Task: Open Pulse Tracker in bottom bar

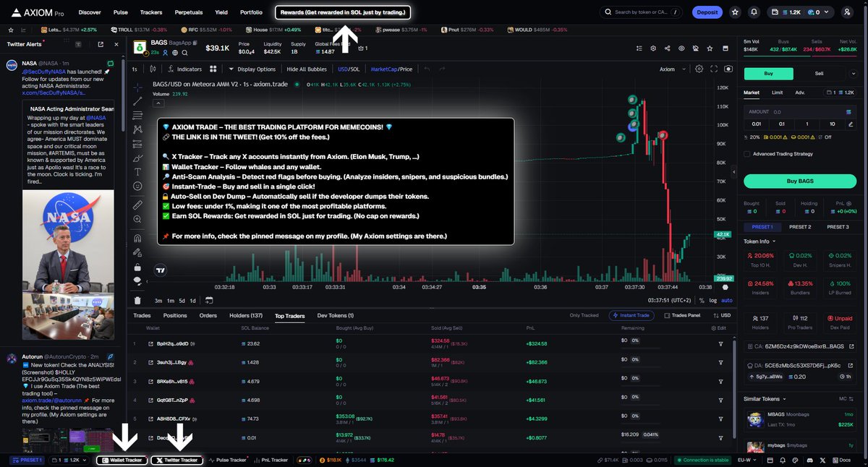Action: (228, 460)
